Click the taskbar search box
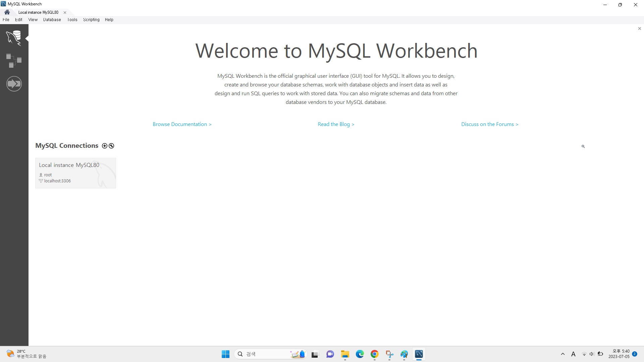This screenshot has height=362, width=644. click(270, 354)
